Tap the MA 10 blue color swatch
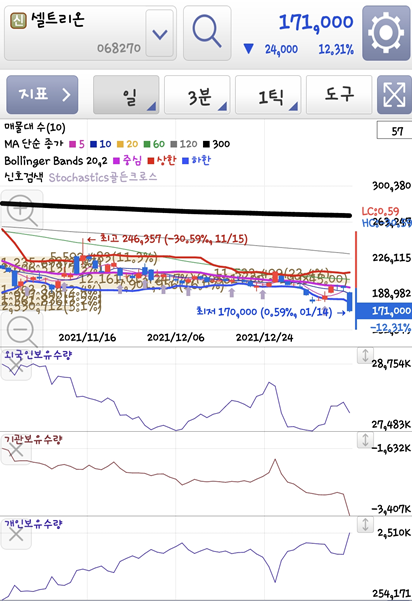The image size is (412, 601). pos(94,144)
